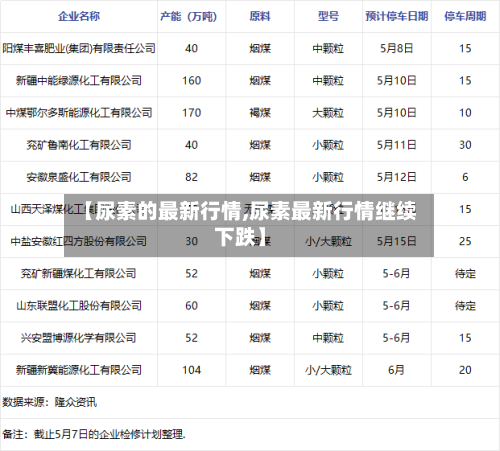This screenshot has height=451, width=500.
Task: Click 小/大颗粒 model in 新疆新冀 row
Action: coord(328,370)
